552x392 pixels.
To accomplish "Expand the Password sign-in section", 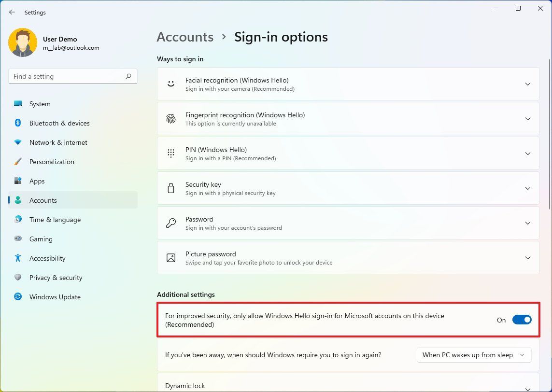I will (528, 223).
